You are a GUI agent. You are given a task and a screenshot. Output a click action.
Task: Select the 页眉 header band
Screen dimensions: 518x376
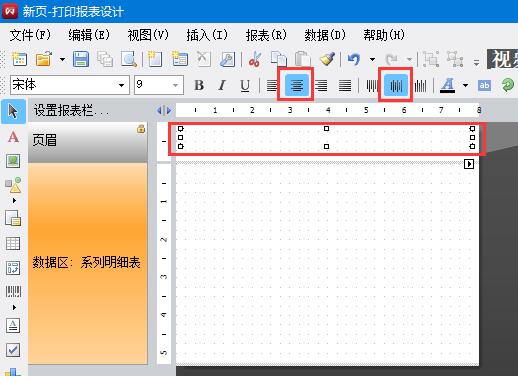pyautogui.click(x=88, y=142)
